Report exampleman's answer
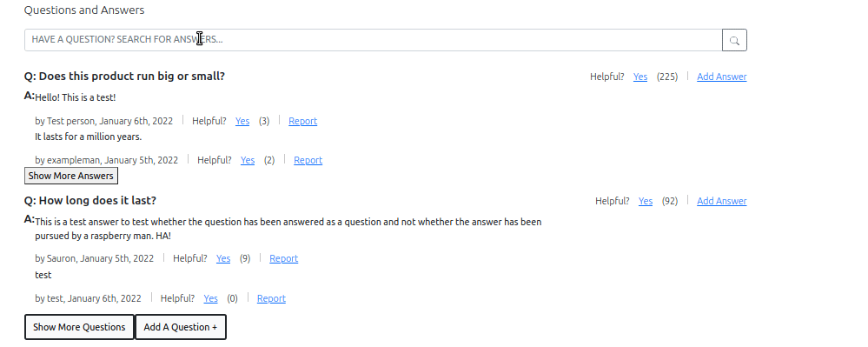The width and height of the screenshot is (868, 347). tap(308, 160)
